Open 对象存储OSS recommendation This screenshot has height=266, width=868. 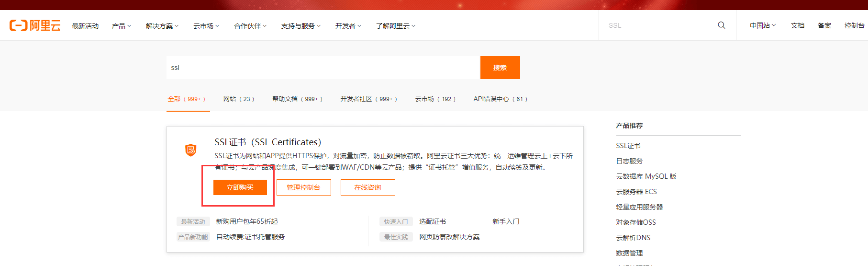636,222
